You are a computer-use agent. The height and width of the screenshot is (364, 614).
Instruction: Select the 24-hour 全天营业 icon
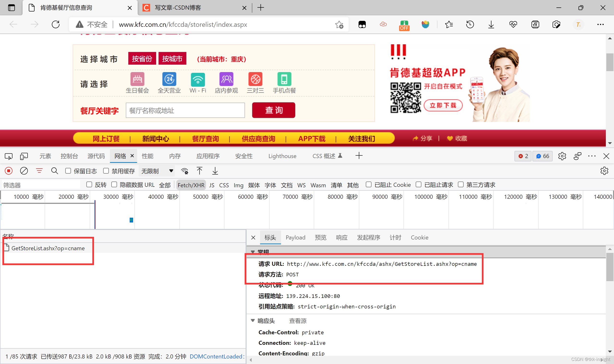coord(169,79)
